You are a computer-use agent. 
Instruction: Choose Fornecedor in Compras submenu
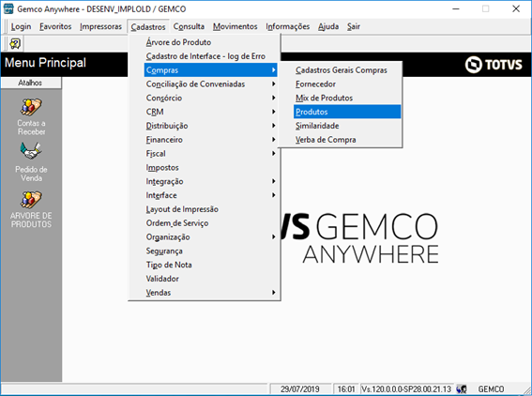click(347, 84)
